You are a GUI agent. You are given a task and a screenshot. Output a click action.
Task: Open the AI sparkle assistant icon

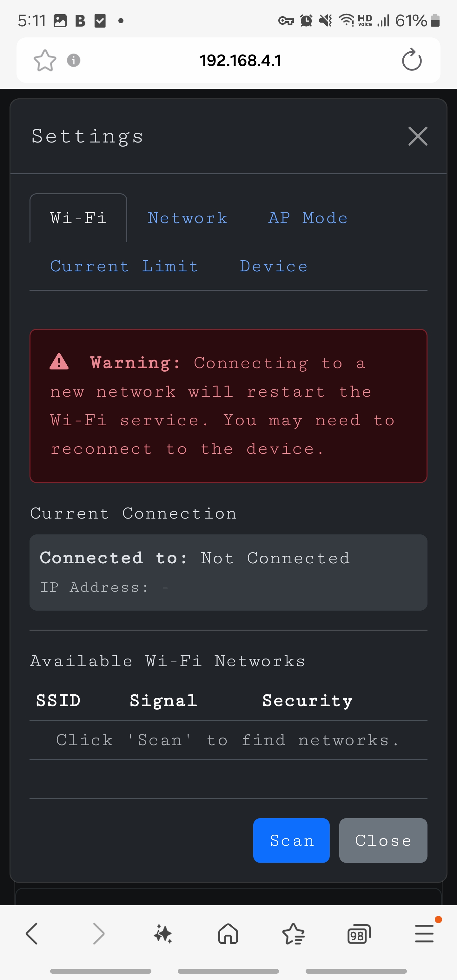click(x=163, y=933)
